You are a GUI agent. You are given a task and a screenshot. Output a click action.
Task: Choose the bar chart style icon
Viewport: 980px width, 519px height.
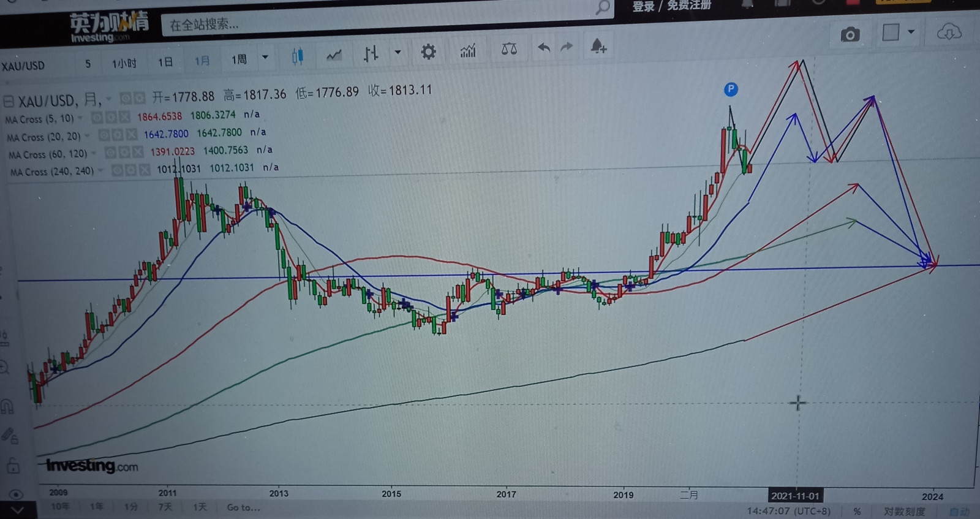[x=371, y=54]
